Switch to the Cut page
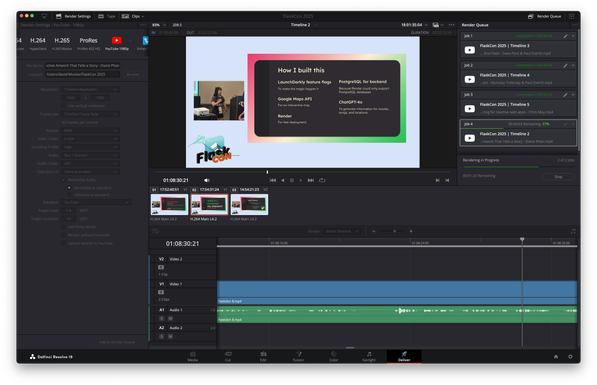This screenshot has height=385, width=597. point(228,356)
